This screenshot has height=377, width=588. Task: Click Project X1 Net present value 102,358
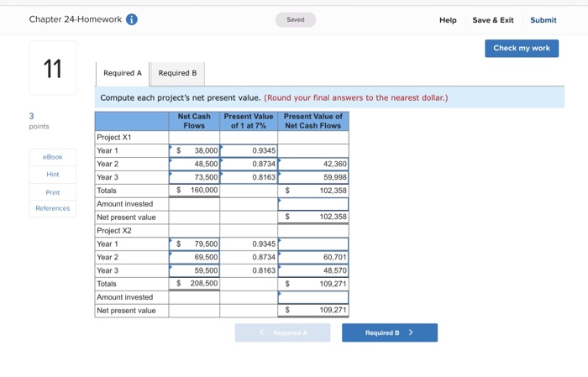tap(313, 217)
